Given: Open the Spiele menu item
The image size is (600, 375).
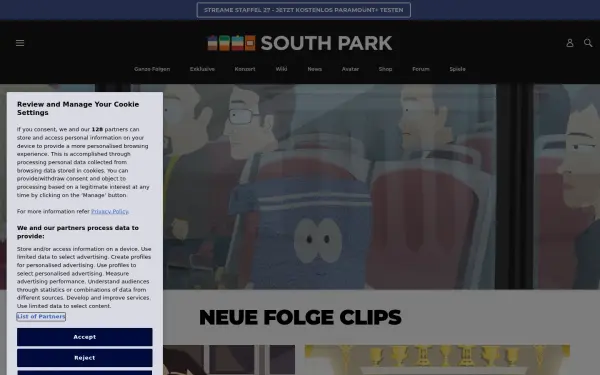Looking at the screenshot, I should tap(457, 69).
